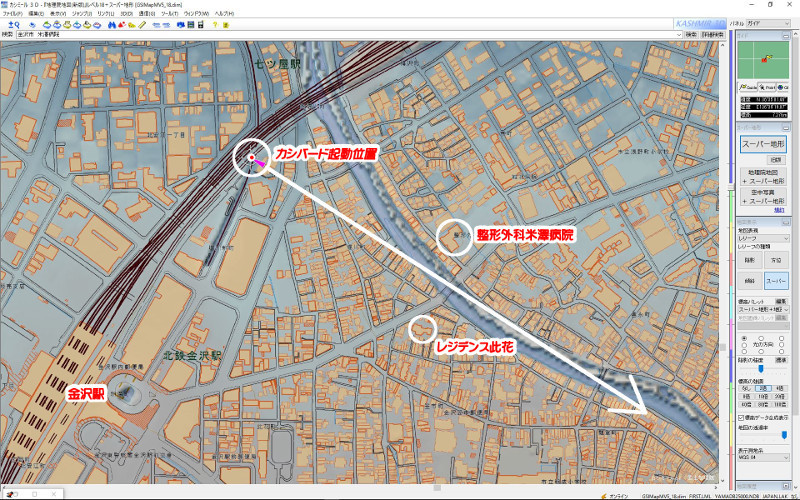
Task: Click the blue undo arrow toolbar icon
Action: (32, 25)
